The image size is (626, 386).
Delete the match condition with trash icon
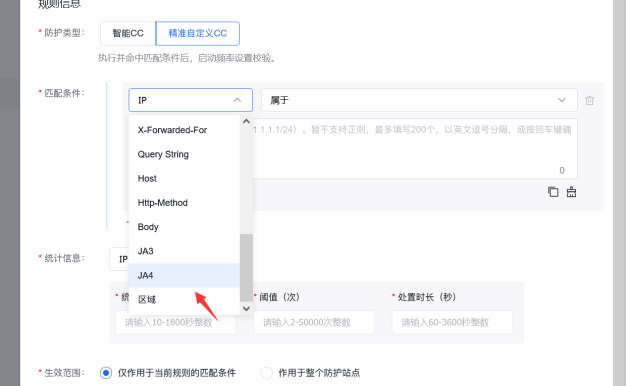[x=590, y=100]
